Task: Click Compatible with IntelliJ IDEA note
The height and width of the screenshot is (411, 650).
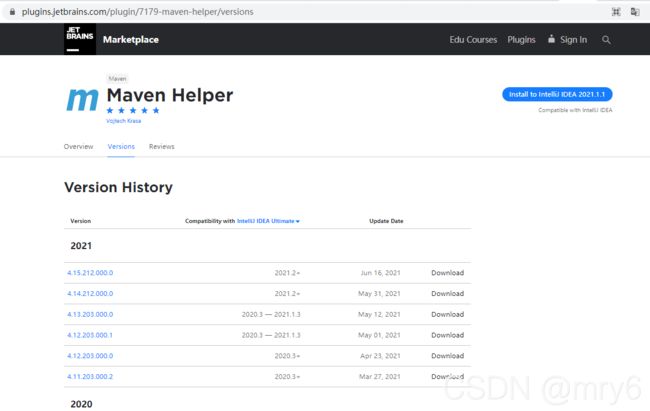Action: tap(575, 110)
